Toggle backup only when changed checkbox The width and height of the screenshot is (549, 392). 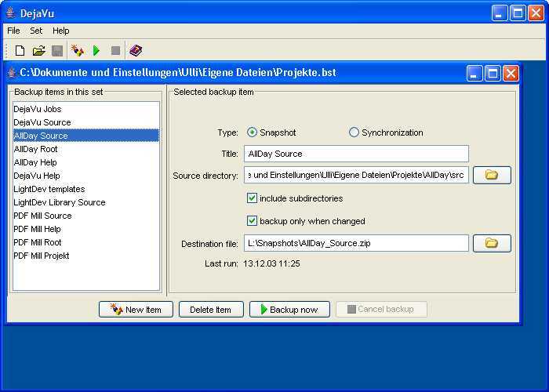click(x=252, y=221)
